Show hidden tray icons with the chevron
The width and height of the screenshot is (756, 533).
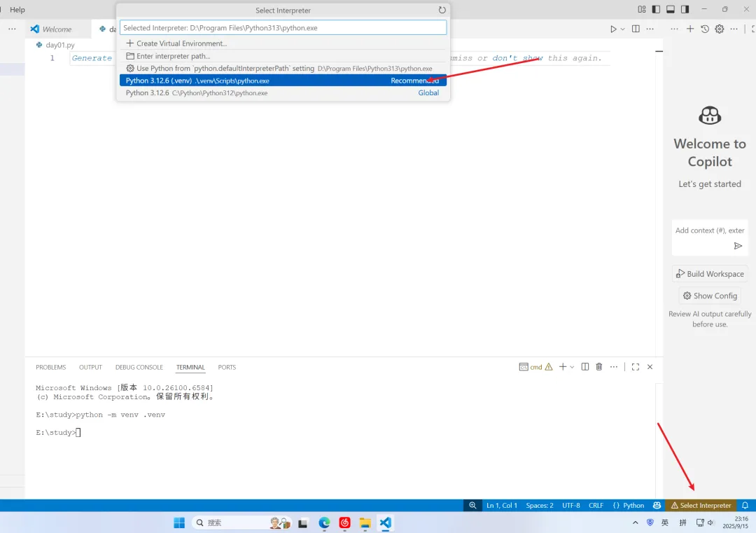pyautogui.click(x=636, y=523)
